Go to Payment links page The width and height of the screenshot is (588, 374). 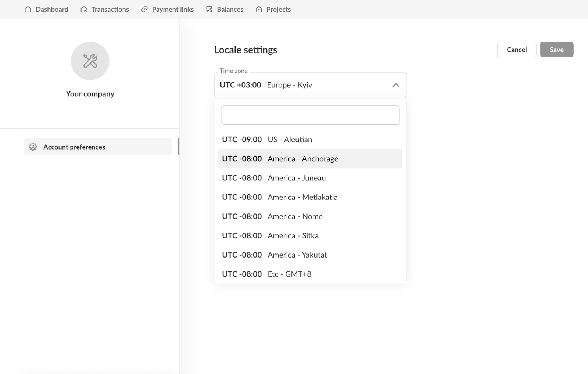coord(173,10)
